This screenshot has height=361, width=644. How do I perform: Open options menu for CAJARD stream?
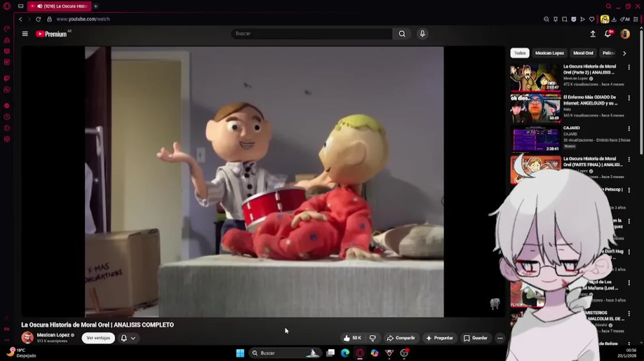[x=629, y=128]
